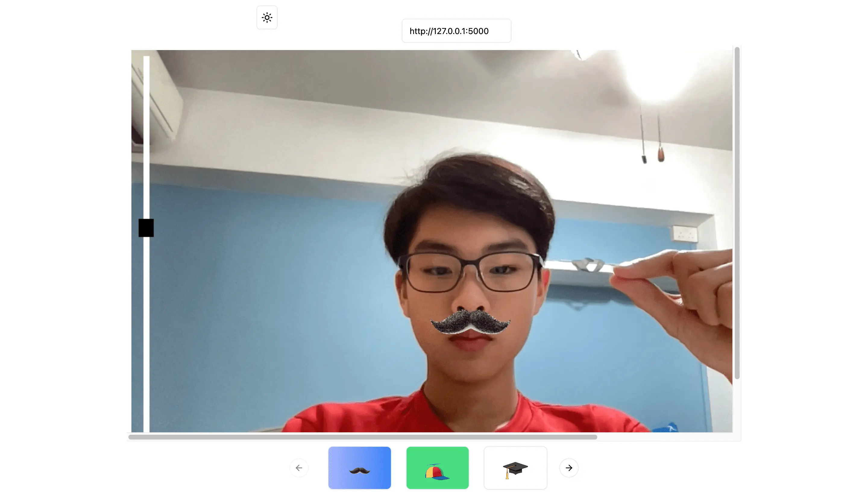Click the black square slider handle
This screenshot has height=492, width=868.
coord(146,228)
